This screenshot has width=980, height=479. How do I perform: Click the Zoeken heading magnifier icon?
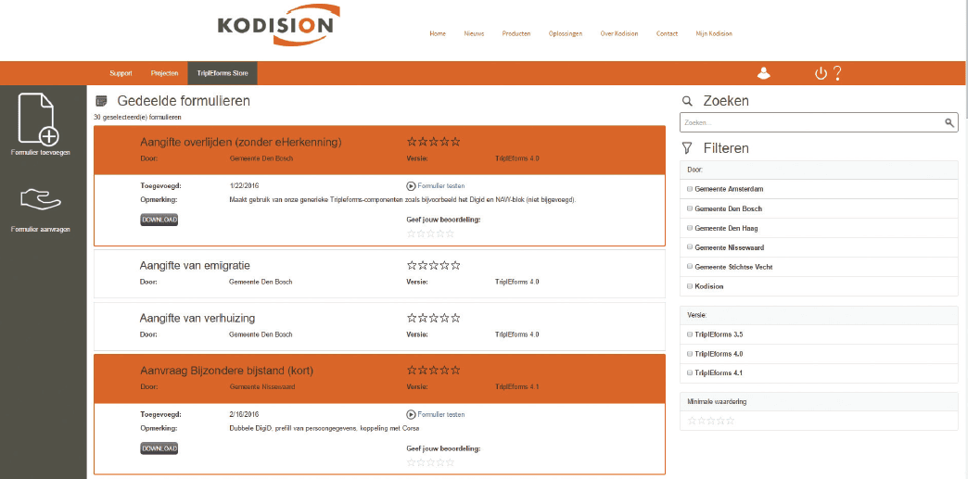[x=687, y=101]
